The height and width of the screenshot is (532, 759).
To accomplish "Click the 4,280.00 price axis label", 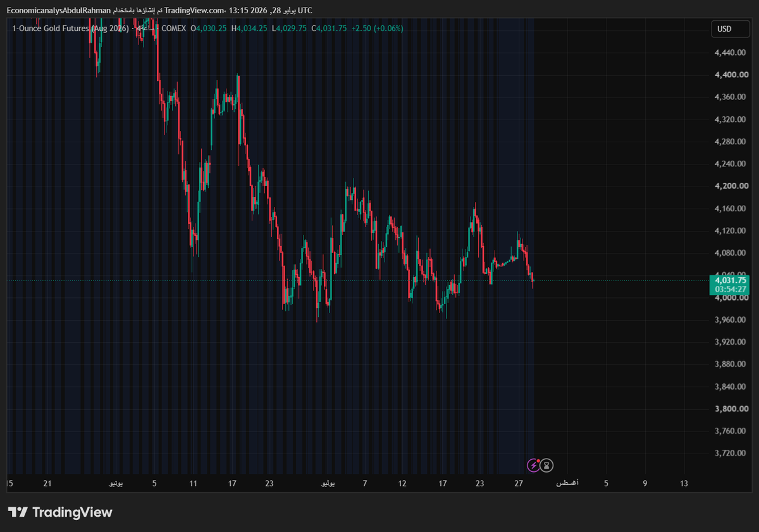I will tap(730, 142).
